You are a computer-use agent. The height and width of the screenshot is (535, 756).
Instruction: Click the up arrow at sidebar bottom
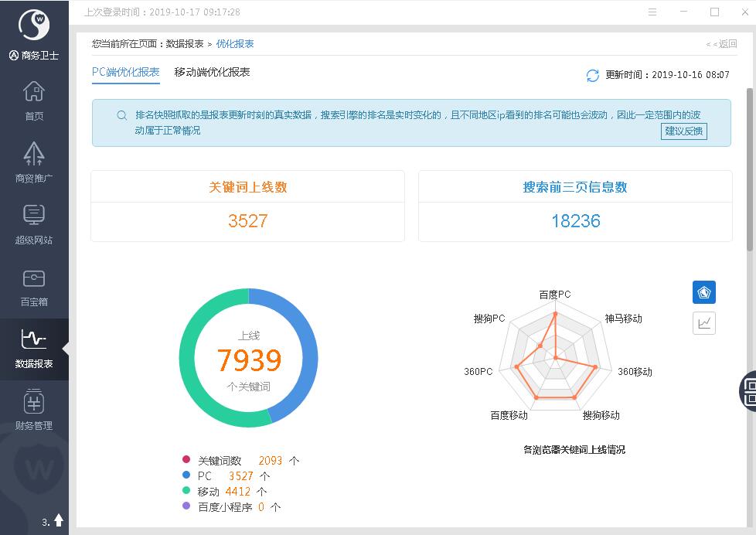pyautogui.click(x=59, y=521)
